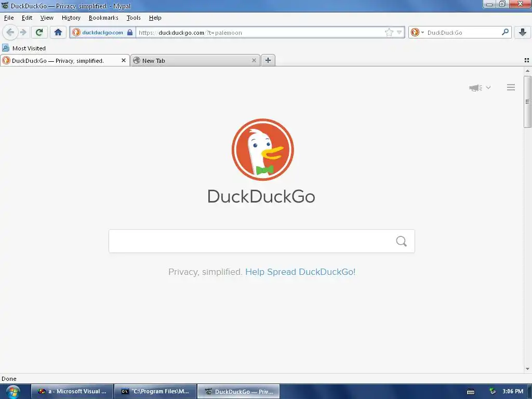The height and width of the screenshot is (399, 532).
Task: Bookmark this page with the star icon
Action: tap(389, 32)
